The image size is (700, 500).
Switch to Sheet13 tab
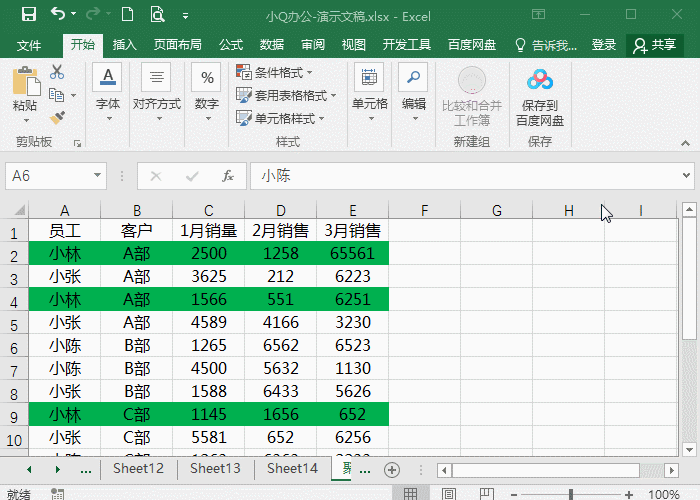(215, 468)
